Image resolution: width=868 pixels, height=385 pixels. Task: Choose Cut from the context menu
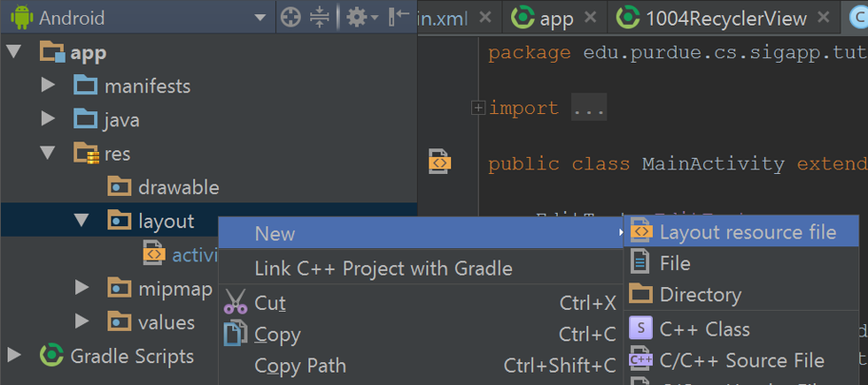click(x=421, y=303)
